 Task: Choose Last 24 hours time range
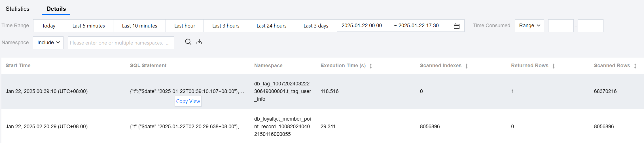pos(272,26)
